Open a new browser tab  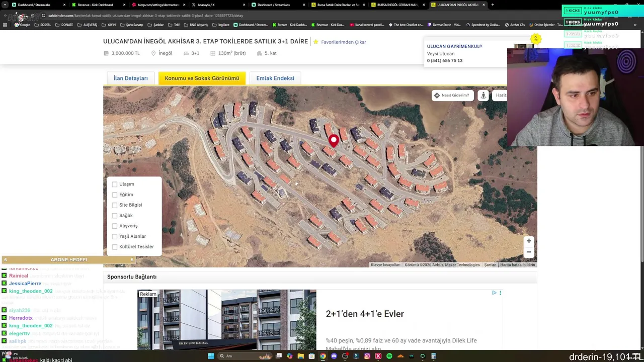[x=493, y=5]
